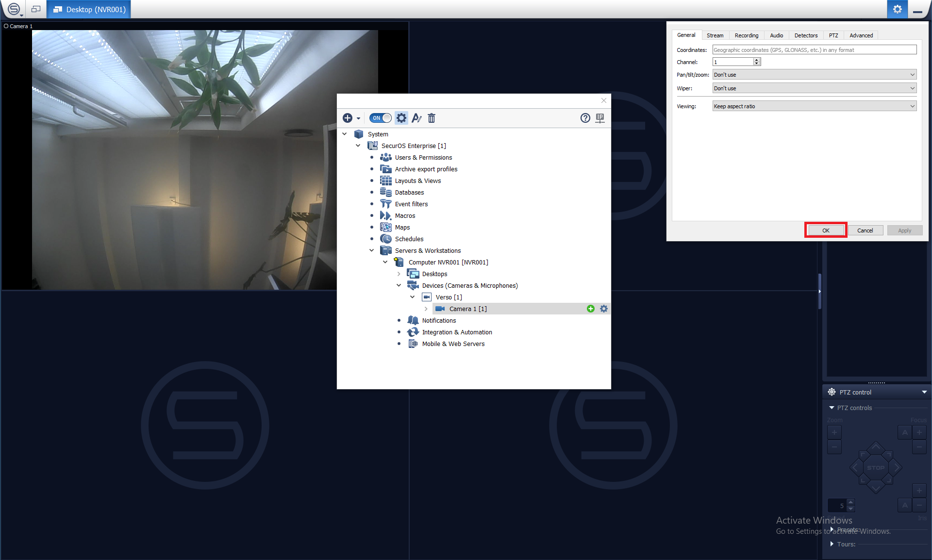This screenshot has height=560, width=932.
Task: Click the IP device search icon
Action: point(600,118)
